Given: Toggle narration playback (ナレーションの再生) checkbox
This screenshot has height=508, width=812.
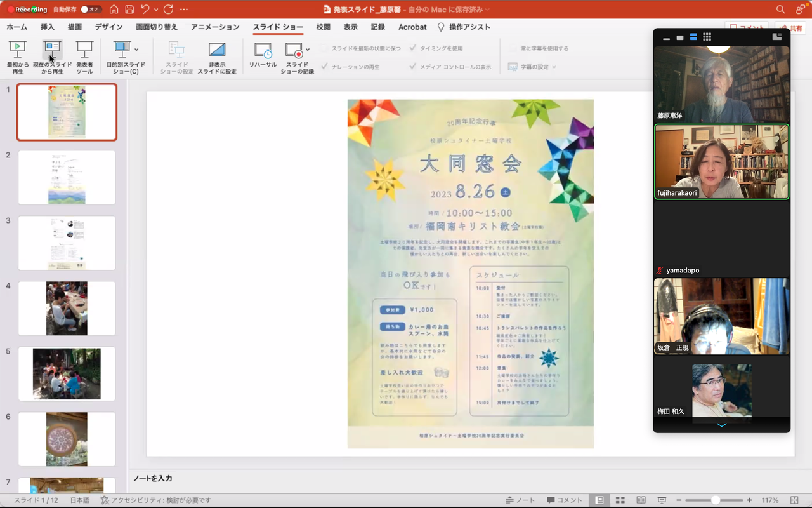Looking at the screenshot, I should pos(325,67).
